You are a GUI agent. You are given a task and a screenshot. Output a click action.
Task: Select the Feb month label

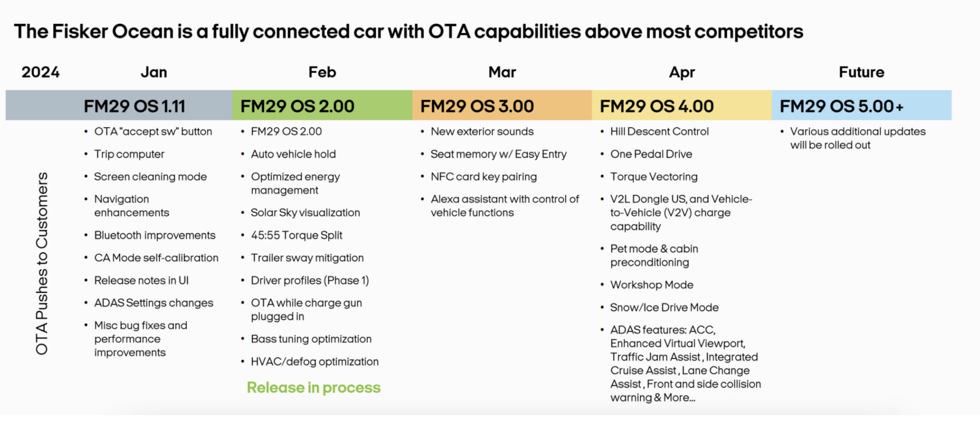[x=322, y=72]
